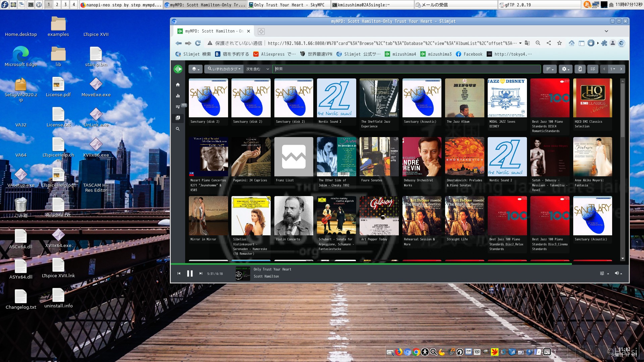Bookmark page with browser star icon

[x=559, y=43]
